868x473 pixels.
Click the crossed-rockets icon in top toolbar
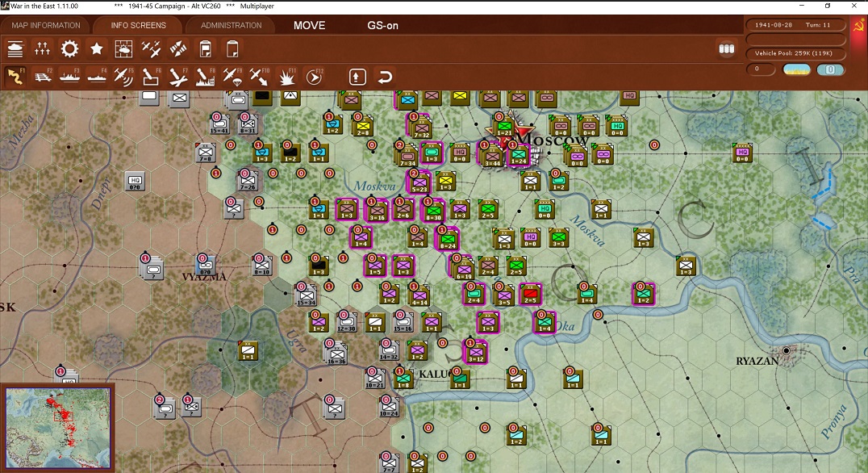point(177,49)
